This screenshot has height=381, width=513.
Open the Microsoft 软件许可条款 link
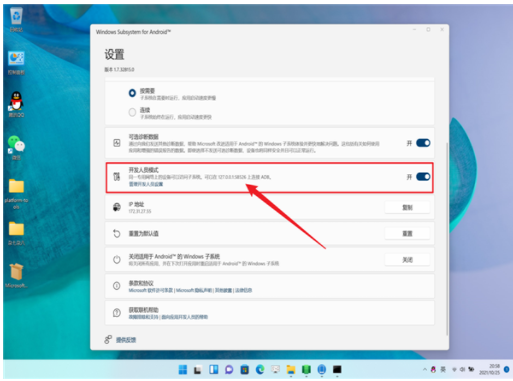tap(151, 290)
